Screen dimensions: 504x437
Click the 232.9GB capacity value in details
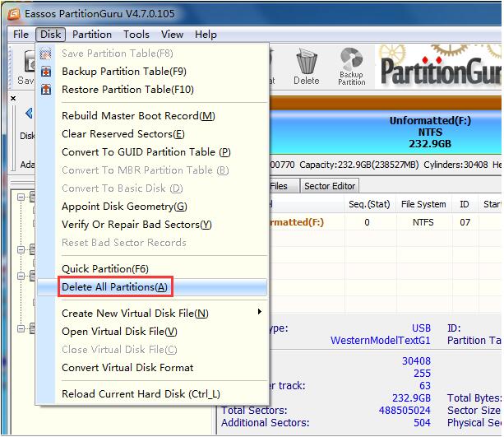tap(411, 398)
